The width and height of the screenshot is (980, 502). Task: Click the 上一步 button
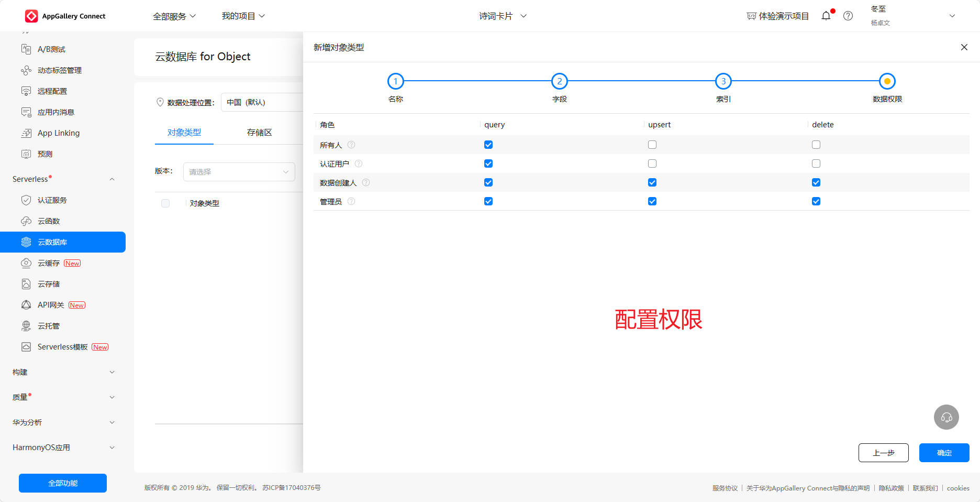pyautogui.click(x=884, y=453)
